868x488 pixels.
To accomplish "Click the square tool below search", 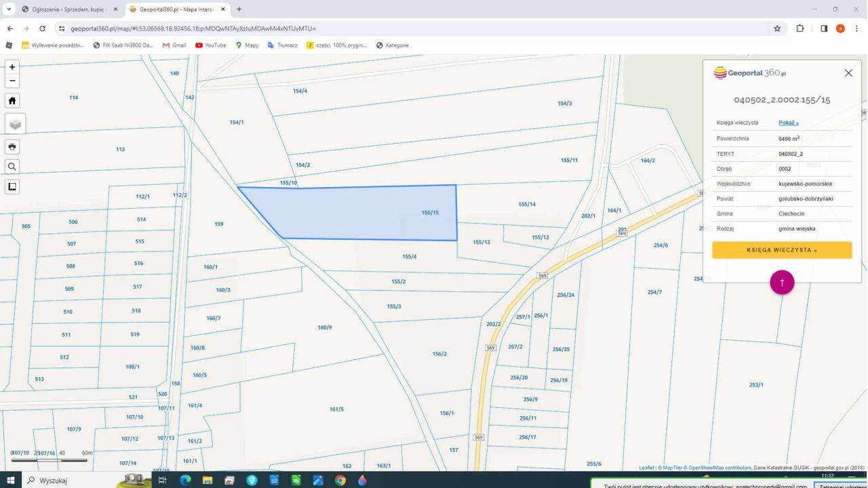I will pyautogui.click(x=12, y=186).
